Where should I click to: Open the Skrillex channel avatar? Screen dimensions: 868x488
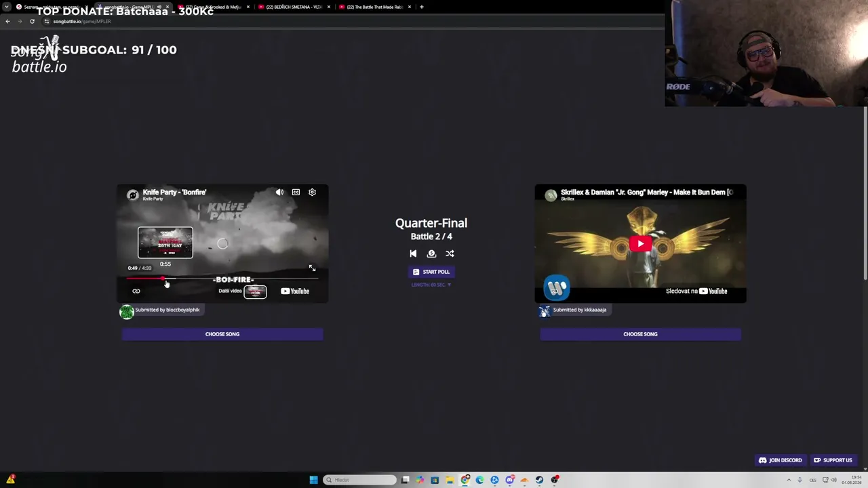click(551, 195)
